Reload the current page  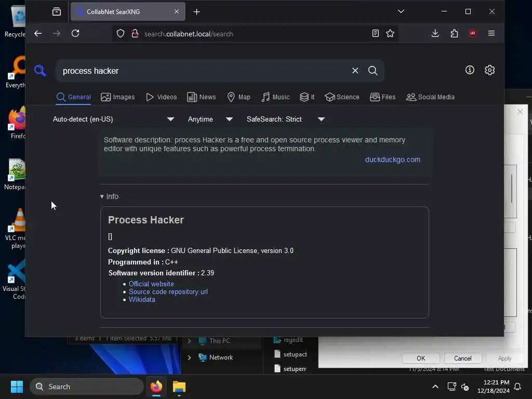tap(75, 33)
